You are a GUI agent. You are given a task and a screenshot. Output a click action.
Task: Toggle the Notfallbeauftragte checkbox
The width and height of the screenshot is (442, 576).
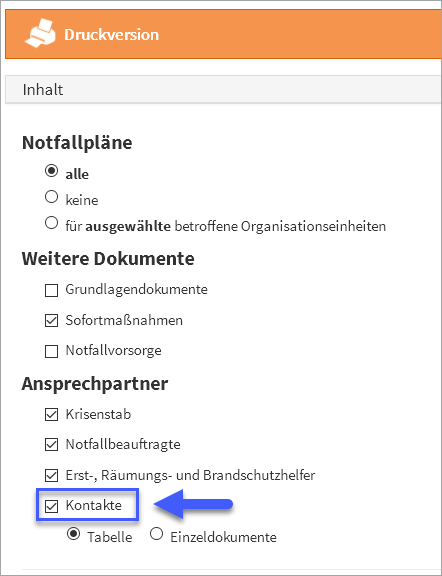pos(51,445)
